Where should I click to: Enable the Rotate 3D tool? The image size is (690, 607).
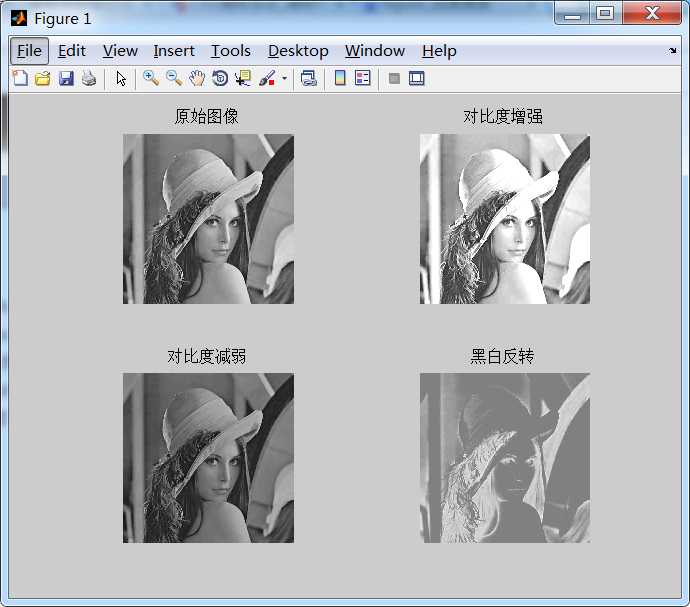[x=220, y=78]
